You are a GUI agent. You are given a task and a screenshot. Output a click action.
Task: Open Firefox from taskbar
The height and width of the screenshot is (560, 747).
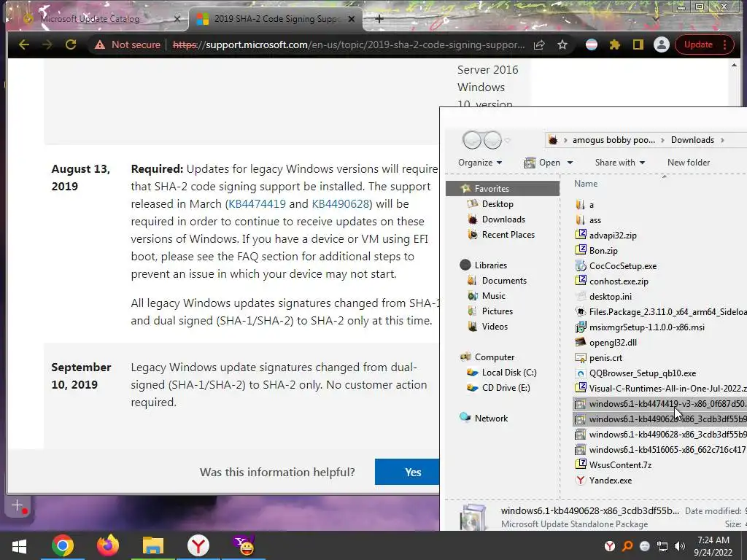108,545
